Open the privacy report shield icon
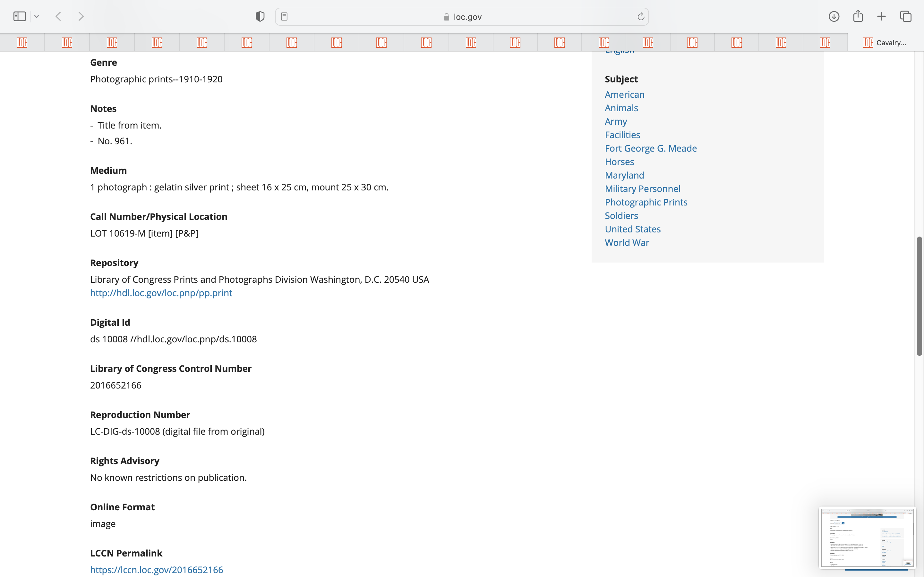Viewport: 924px width, 577px height. pos(260,16)
